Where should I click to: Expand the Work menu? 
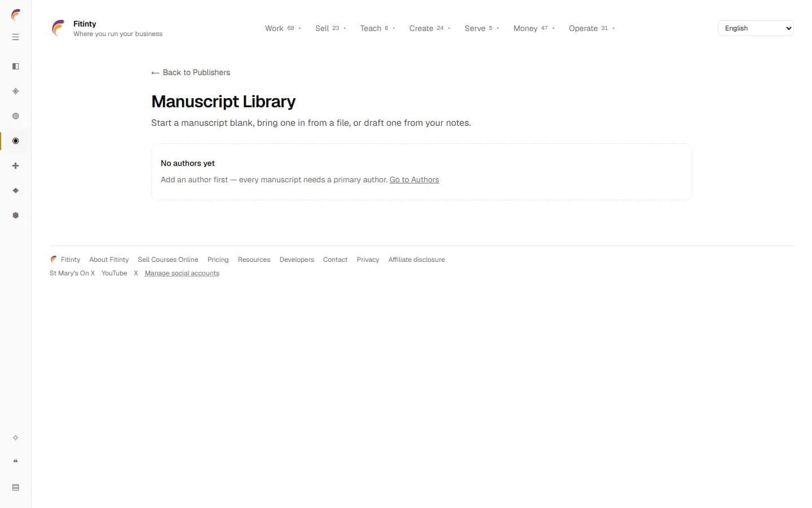283,28
